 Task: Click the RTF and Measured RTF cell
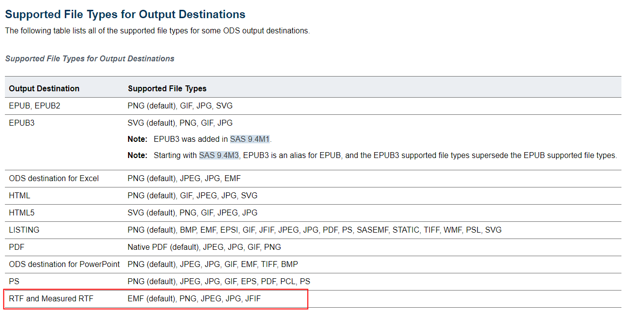[x=51, y=298]
